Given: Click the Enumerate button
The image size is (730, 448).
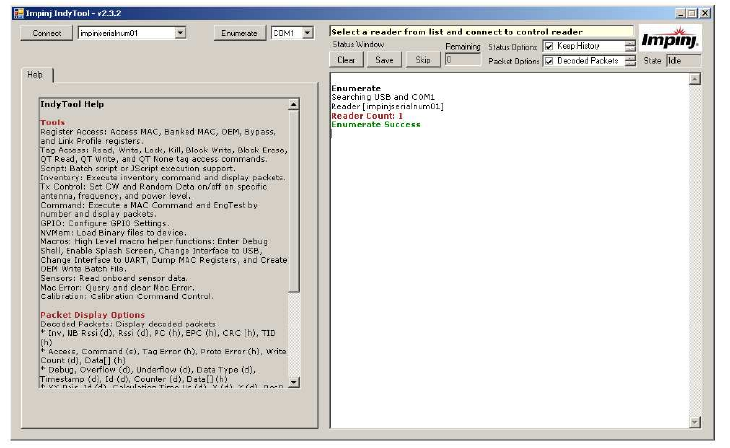Looking at the screenshot, I should point(239,33).
